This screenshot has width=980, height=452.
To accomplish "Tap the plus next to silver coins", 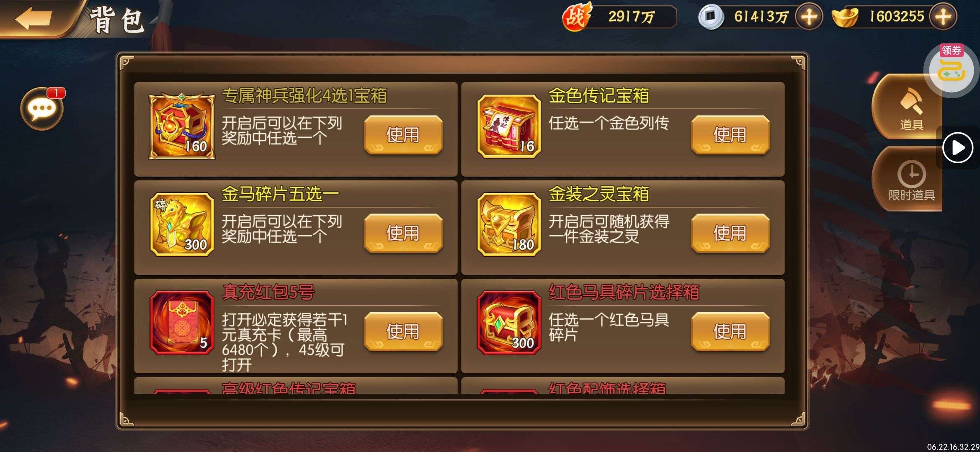I will coord(809,17).
